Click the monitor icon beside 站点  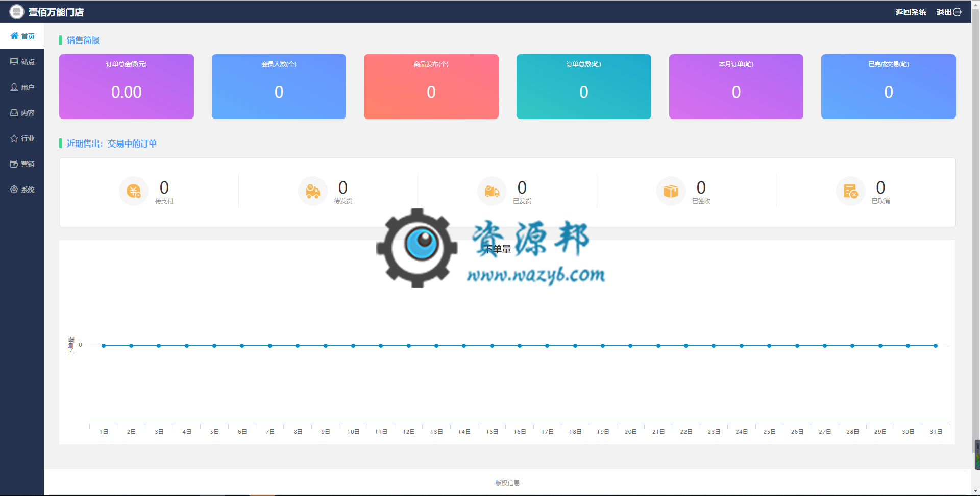(14, 62)
